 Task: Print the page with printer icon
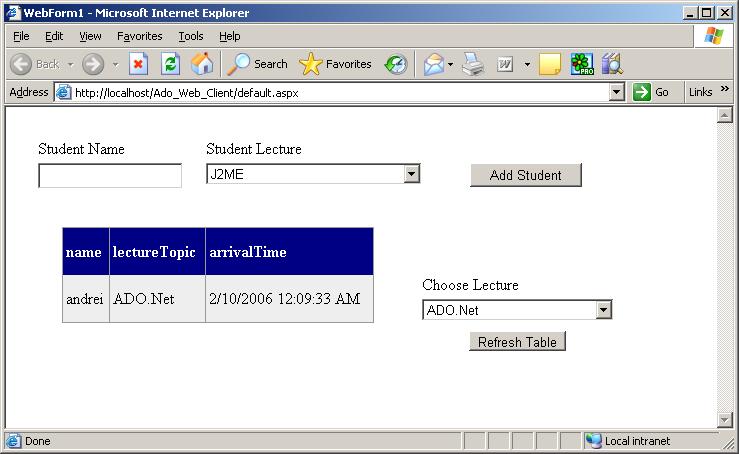click(473, 64)
